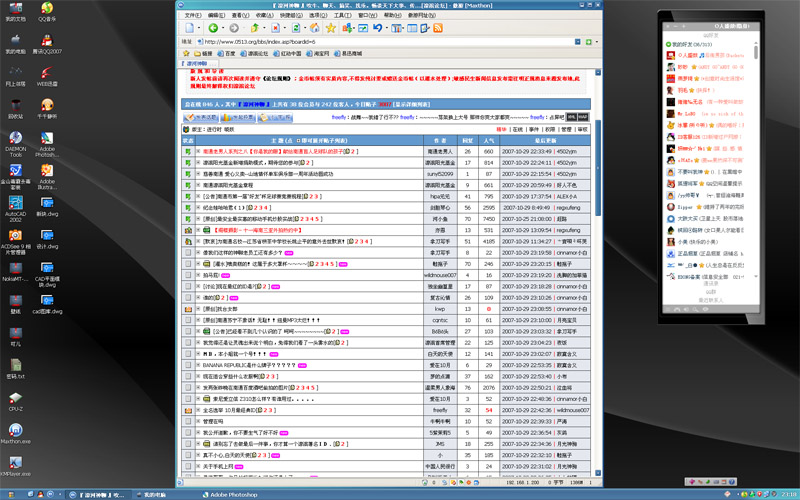Collapse the 我的好友 group in QQ
Image resolution: width=800 pixels, height=500 pixels.
679,46
